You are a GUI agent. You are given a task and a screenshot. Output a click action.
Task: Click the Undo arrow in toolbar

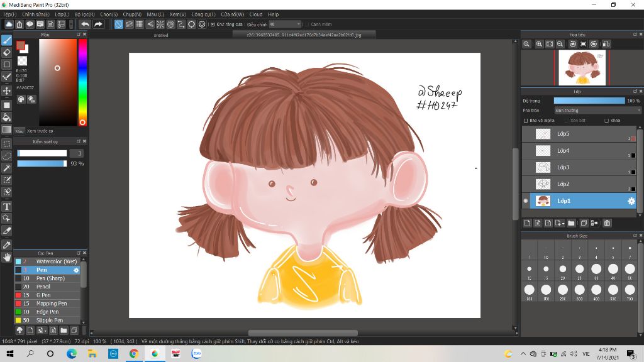(85, 25)
